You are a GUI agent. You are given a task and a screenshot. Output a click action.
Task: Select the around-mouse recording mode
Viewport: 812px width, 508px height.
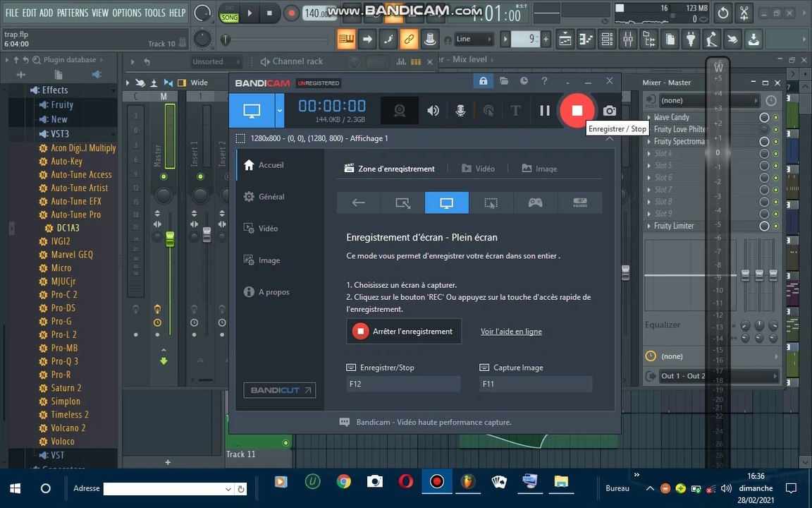point(491,202)
